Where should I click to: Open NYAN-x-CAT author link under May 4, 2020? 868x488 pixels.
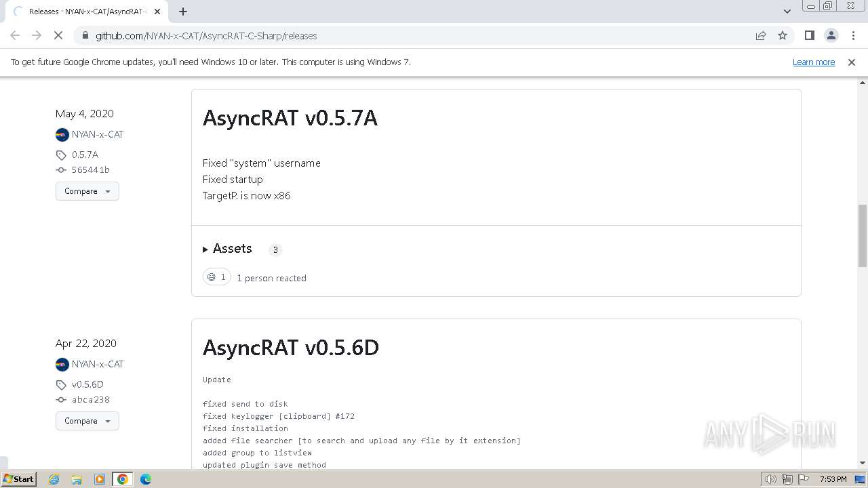tap(98, 134)
